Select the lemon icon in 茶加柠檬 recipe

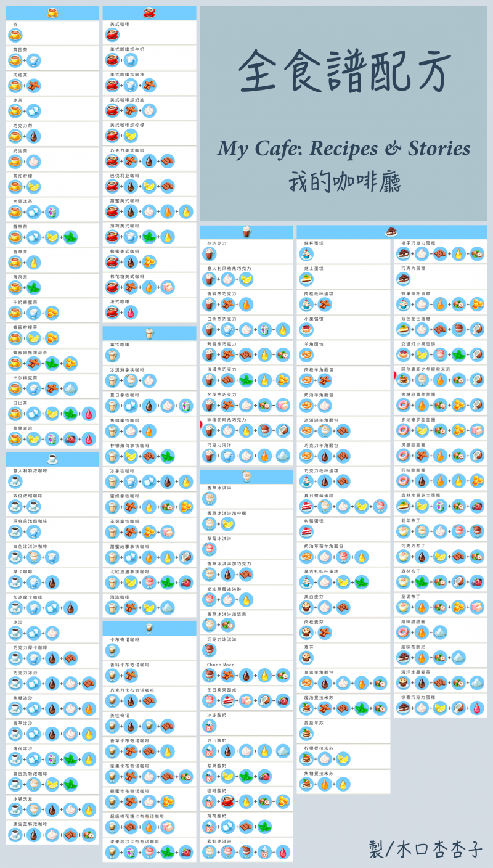(33, 187)
